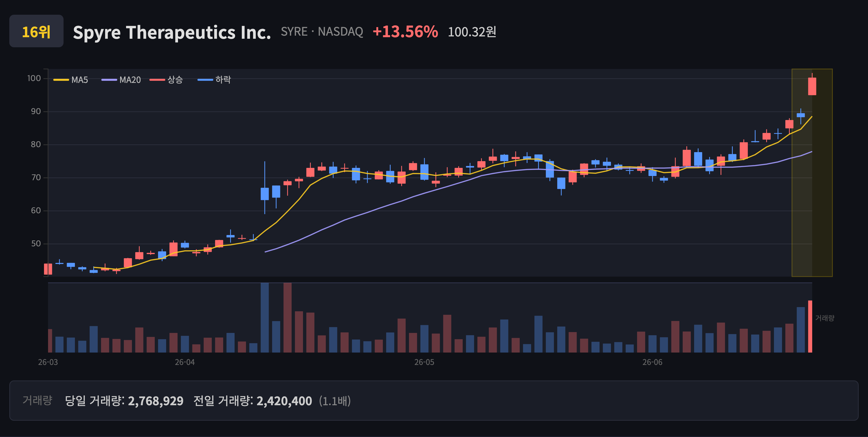Click the 90 price axis label
Image resolution: width=868 pixels, height=437 pixels.
[36, 112]
